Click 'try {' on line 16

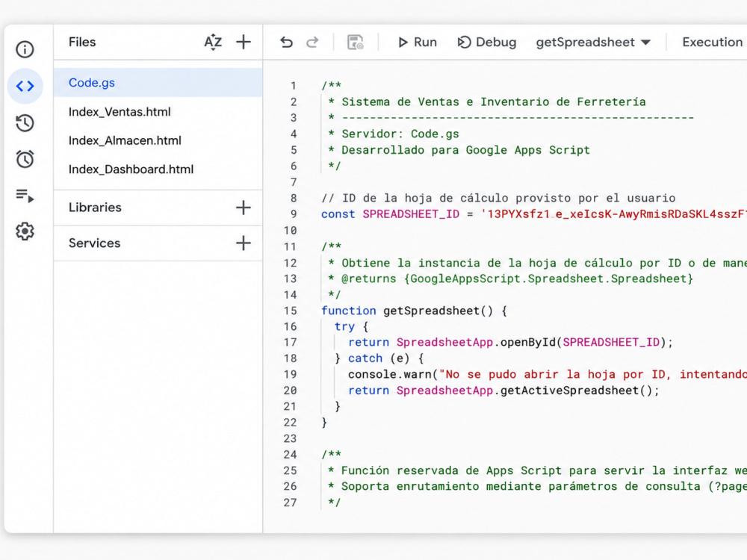click(351, 327)
